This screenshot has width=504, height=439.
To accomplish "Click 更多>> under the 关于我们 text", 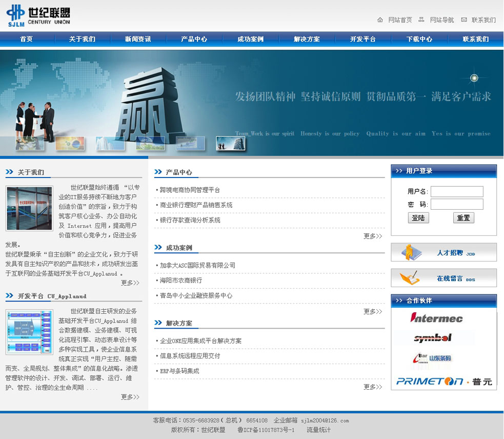I will point(130,283).
